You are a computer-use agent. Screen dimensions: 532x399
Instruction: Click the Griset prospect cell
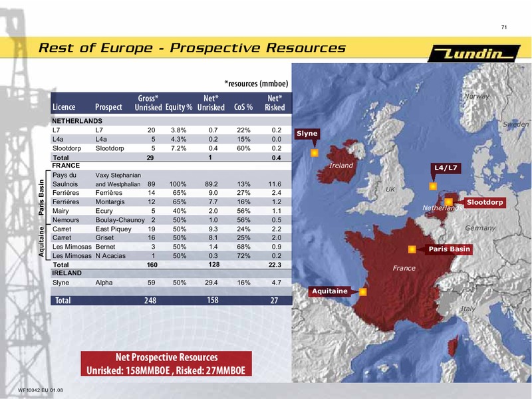point(104,238)
